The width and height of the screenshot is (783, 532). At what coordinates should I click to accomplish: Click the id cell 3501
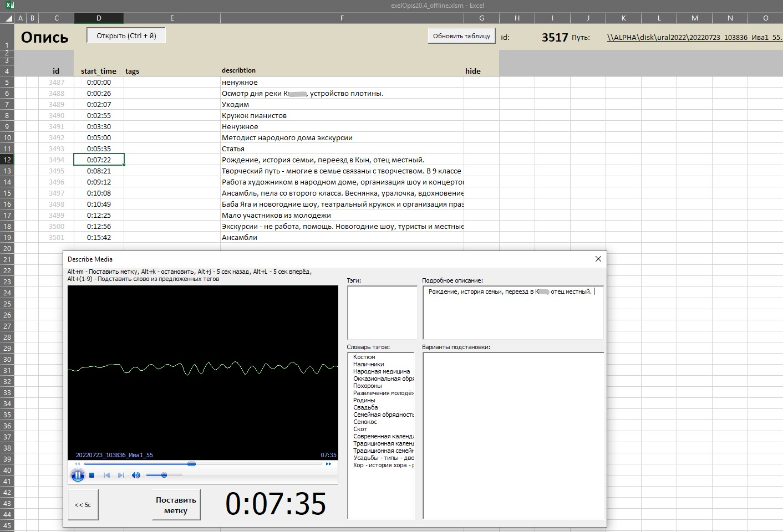pos(56,237)
